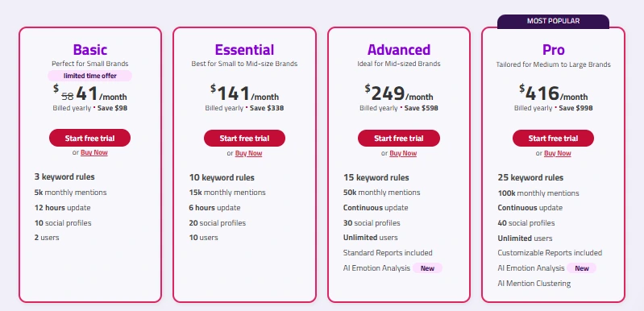The height and width of the screenshot is (311, 644).
Task: Click Buy Now under Pro plan
Action: pos(557,153)
